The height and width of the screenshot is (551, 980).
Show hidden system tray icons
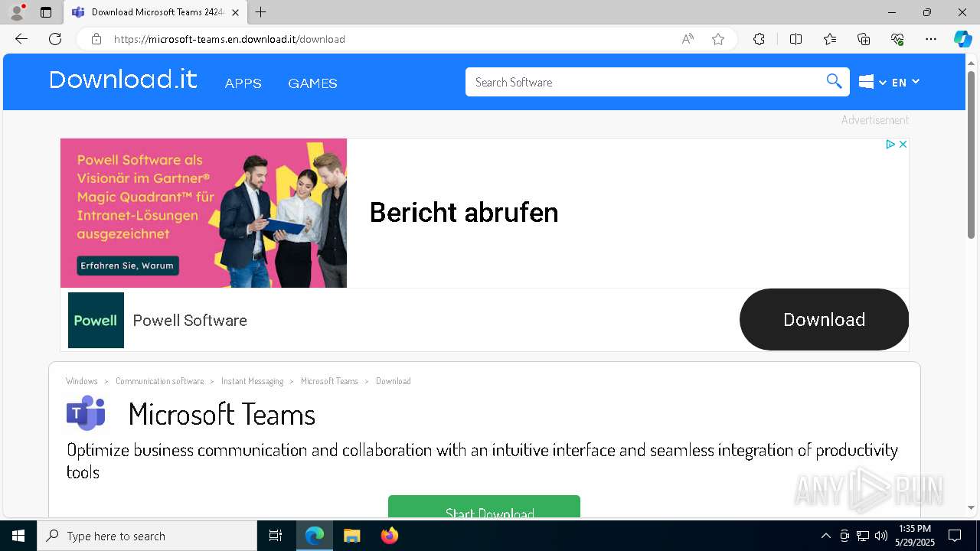825,536
